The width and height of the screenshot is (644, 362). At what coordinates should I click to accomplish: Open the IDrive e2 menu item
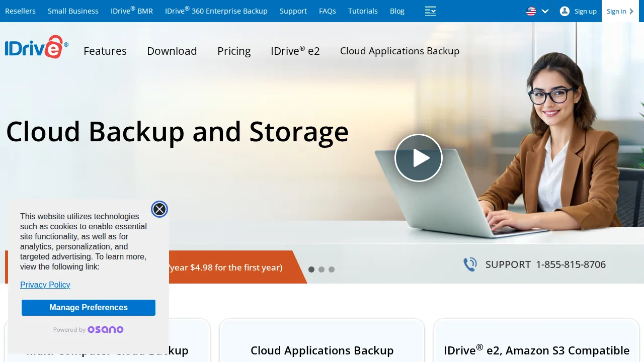pos(295,51)
